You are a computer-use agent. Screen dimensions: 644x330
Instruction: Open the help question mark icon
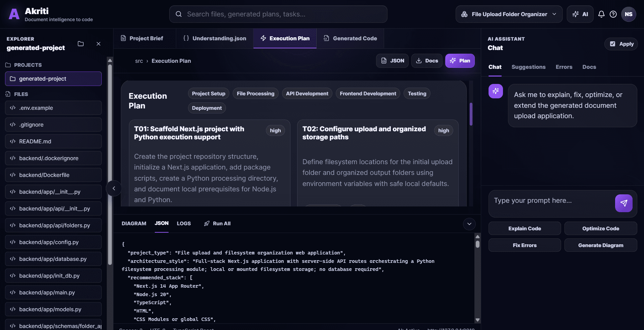coord(613,14)
